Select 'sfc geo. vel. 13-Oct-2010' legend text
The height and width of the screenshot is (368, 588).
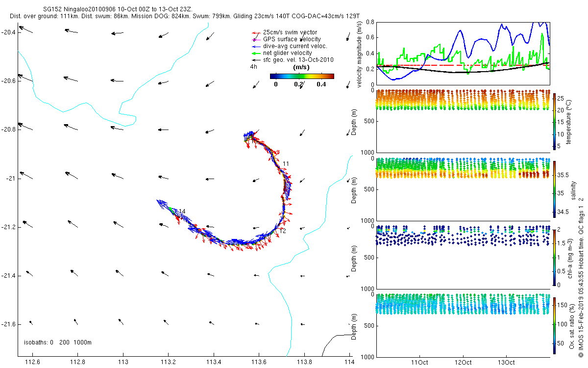(298, 60)
